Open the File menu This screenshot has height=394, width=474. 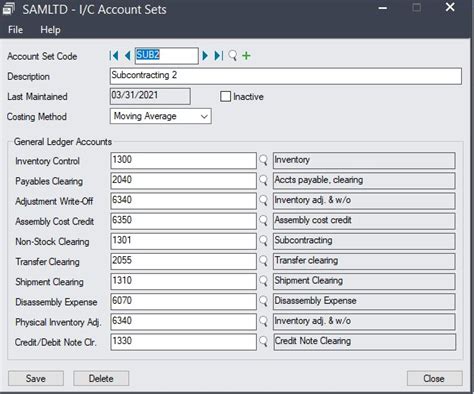click(x=15, y=30)
